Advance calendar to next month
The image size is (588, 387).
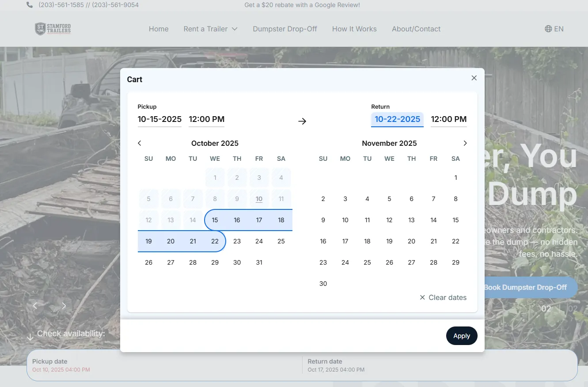(x=465, y=143)
